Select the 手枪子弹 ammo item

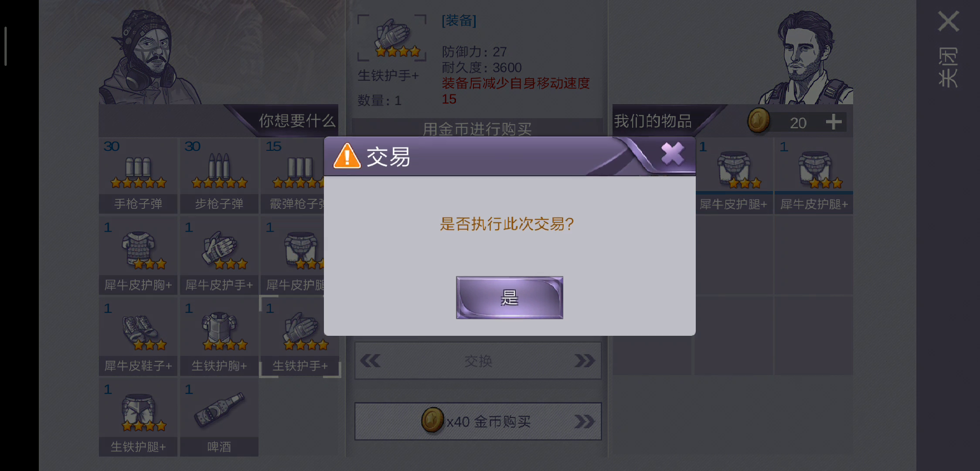(x=138, y=176)
